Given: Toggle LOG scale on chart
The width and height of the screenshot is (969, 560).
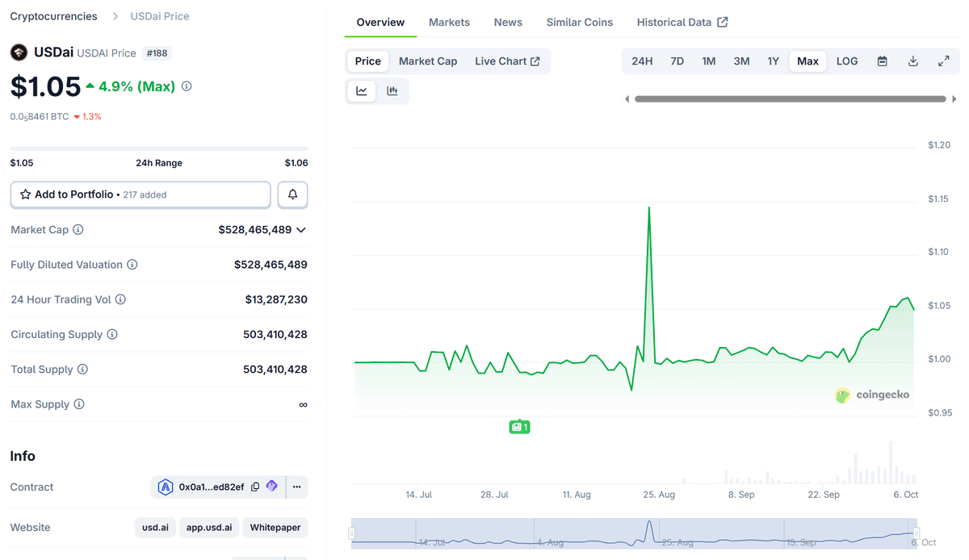Looking at the screenshot, I should pos(847,61).
